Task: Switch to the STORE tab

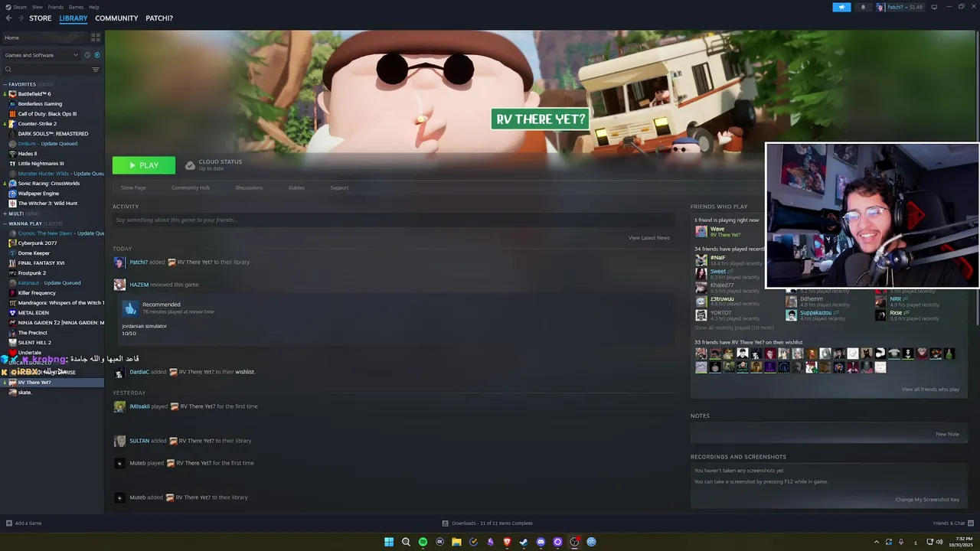Action: (x=41, y=18)
